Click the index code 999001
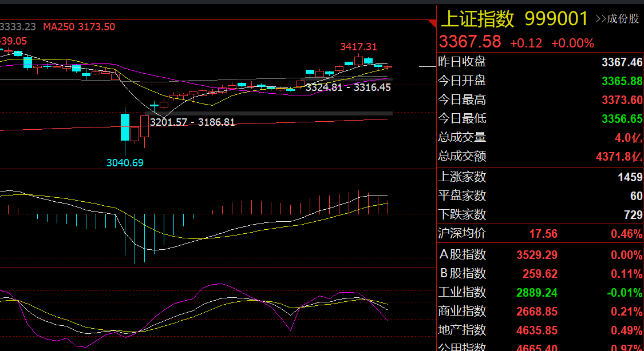Image resolution: width=644 pixels, height=351 pixels. [556, 19]
